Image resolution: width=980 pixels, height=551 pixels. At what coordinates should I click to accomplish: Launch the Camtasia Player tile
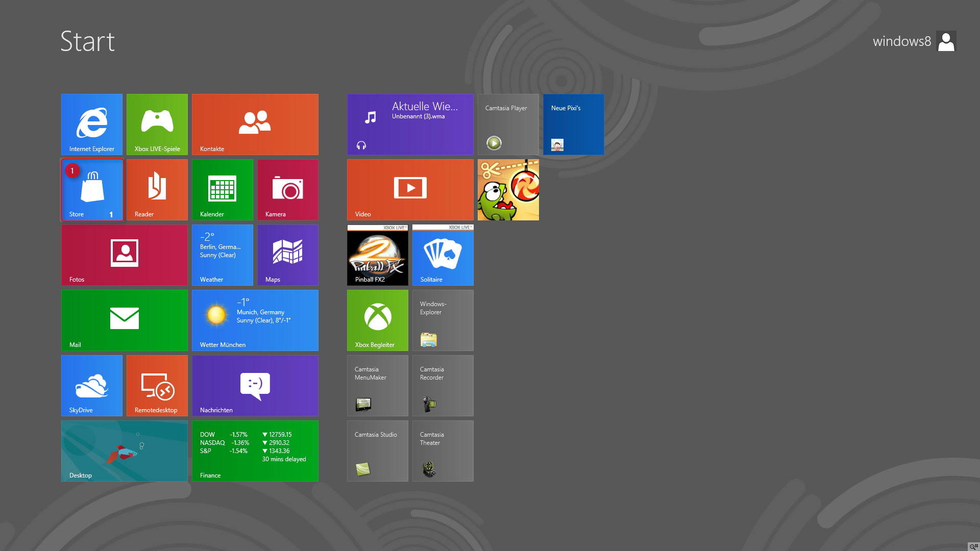point(508,124)
